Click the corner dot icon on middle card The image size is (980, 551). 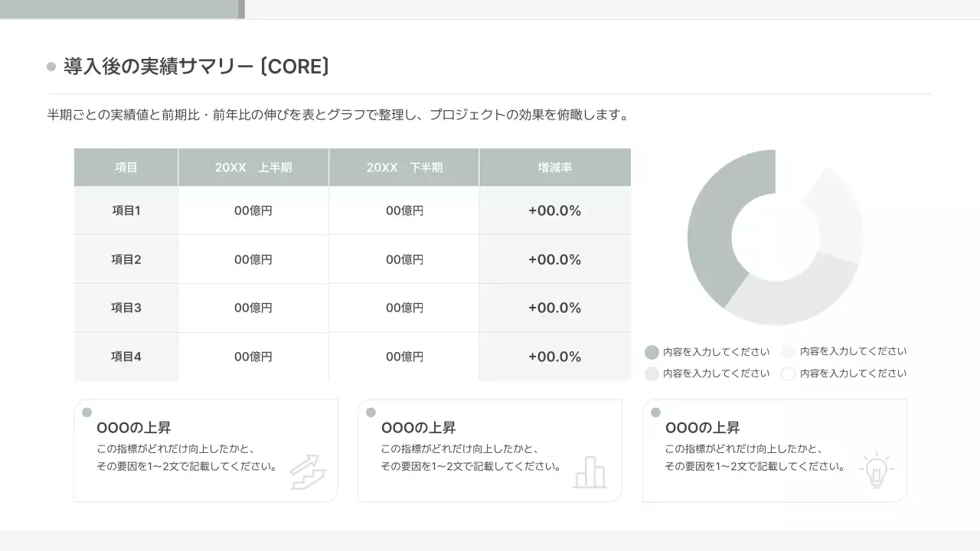tap(371, 410)
